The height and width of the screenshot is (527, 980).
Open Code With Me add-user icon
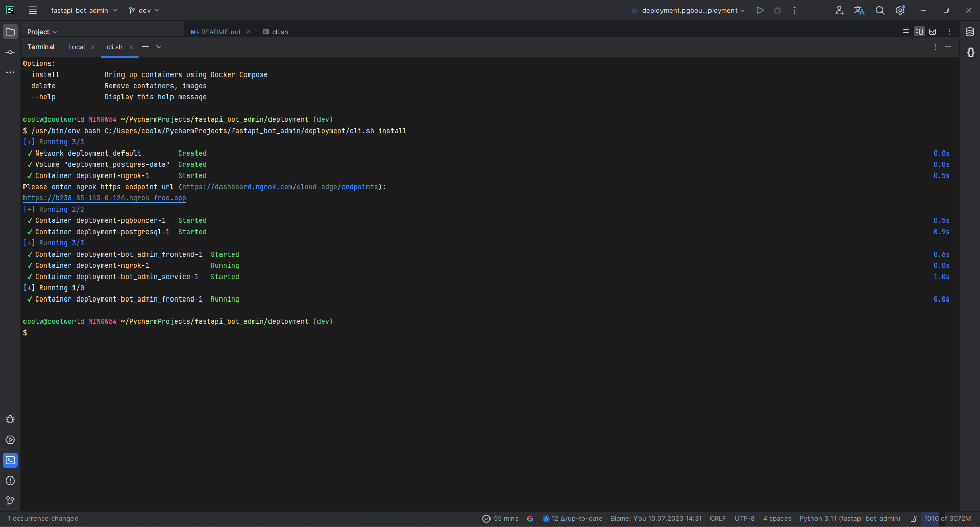point(839,10)
